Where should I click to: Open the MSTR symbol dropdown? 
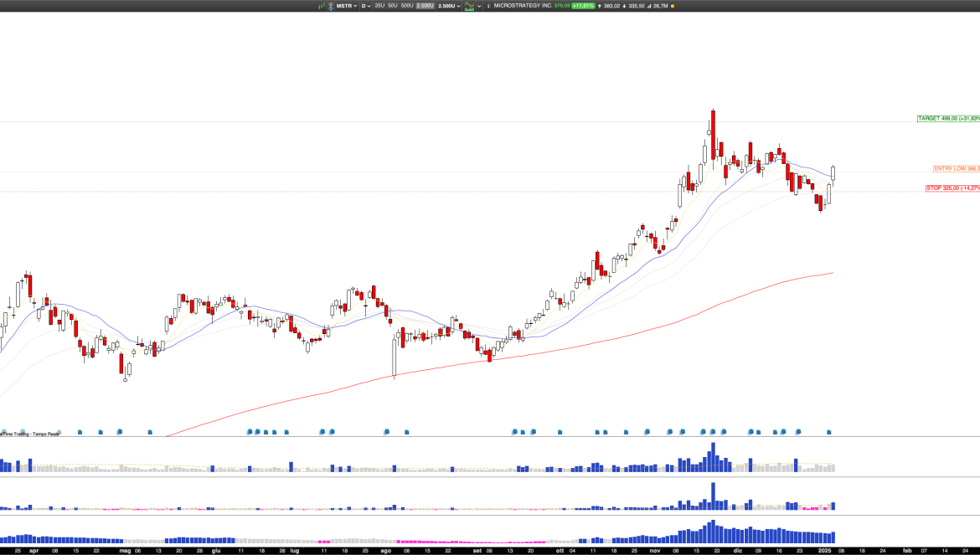[x=347, y=6]
